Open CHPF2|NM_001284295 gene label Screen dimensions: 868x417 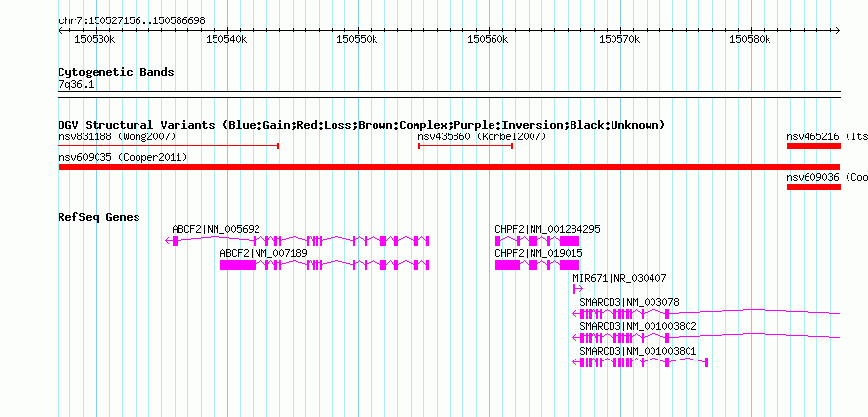click(x=547, y=229)
